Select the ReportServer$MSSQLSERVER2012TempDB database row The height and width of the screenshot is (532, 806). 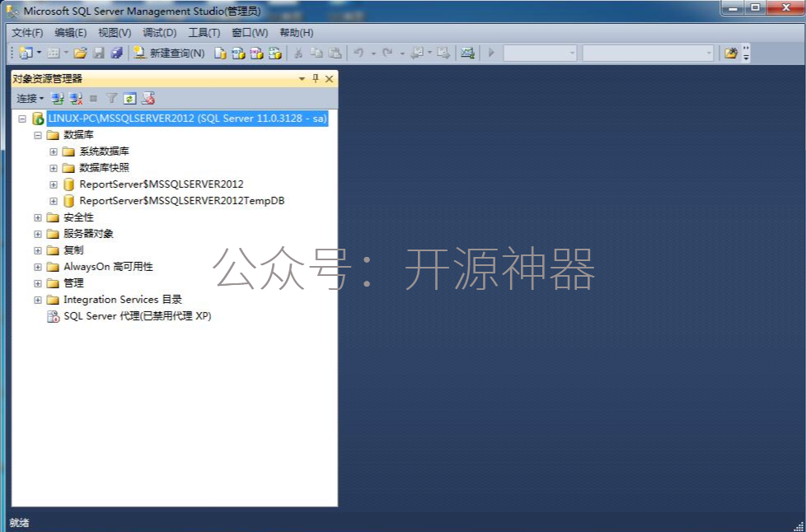[x=181, y=201]
